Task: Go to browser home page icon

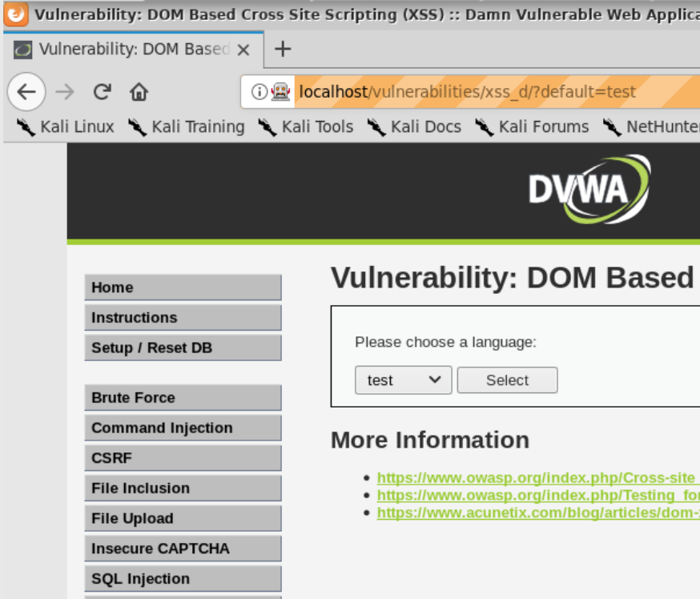Action: coord(139,92)
